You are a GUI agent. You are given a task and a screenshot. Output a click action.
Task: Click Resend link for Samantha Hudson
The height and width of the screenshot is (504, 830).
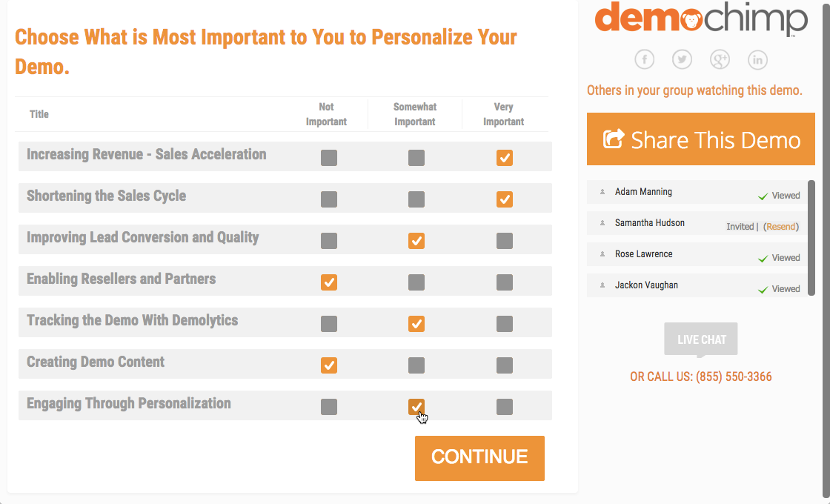[781, 227]
